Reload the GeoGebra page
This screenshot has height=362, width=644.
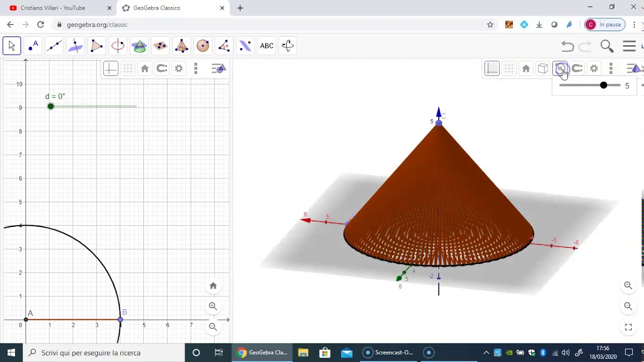[x=40, y=25]
